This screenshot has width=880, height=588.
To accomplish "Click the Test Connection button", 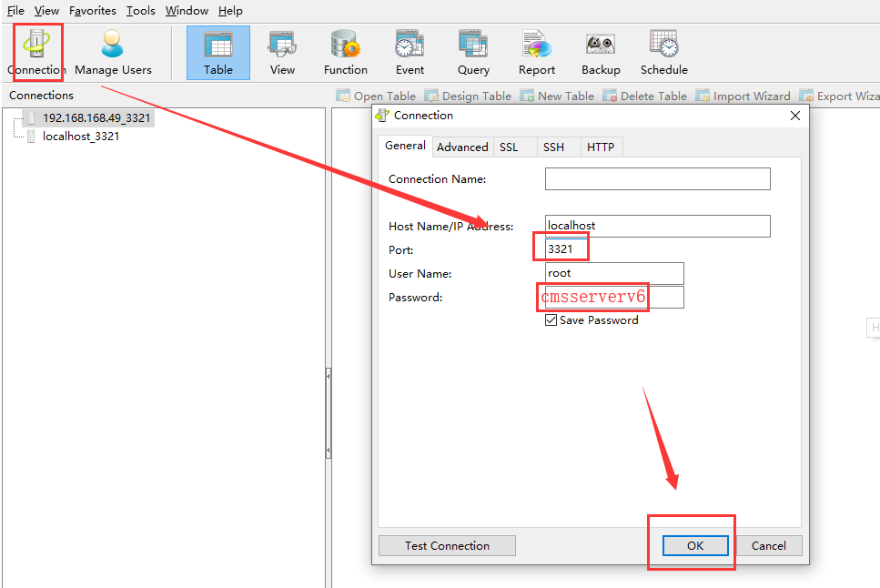I will coord(447,545).
